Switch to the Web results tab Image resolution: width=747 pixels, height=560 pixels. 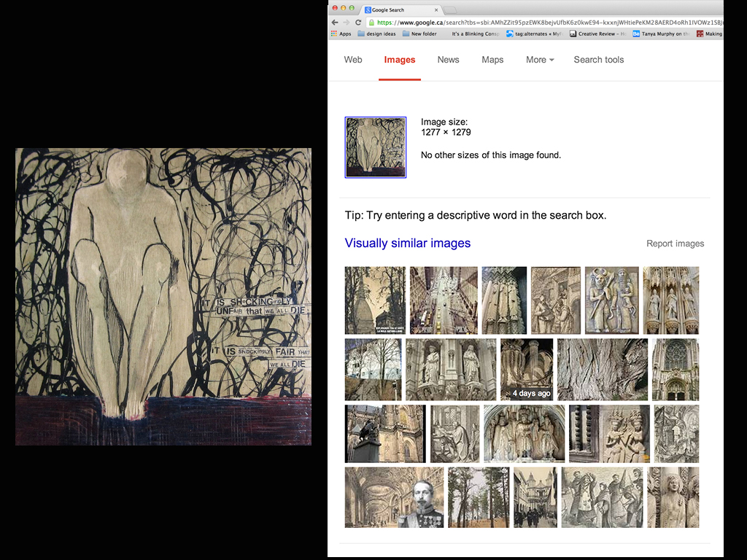[353, 60]
